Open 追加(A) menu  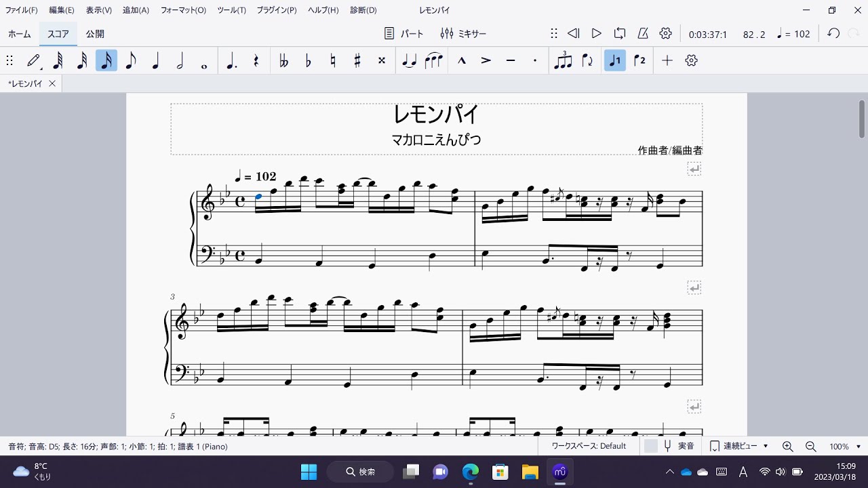click(136, 10)
